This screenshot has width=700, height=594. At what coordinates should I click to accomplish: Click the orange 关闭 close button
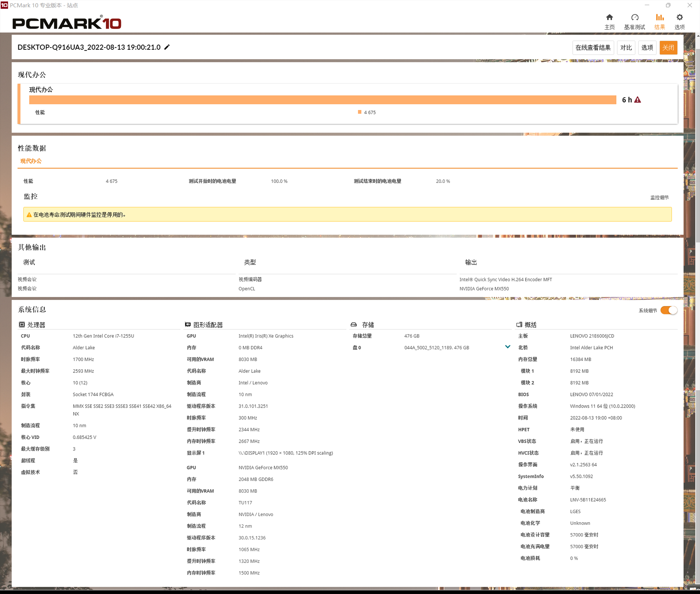click(x=668, y=48)
